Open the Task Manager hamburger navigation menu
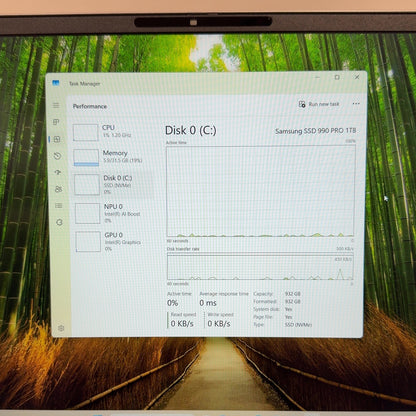The height and width of the screenshot is (416, 416). [x=56, y=105]
